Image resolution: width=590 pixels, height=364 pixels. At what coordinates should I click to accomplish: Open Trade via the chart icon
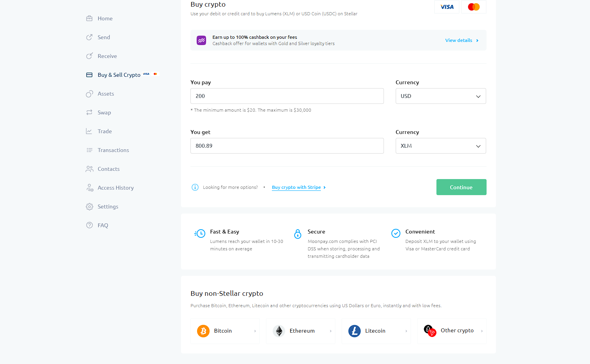(x=90, y=131)
